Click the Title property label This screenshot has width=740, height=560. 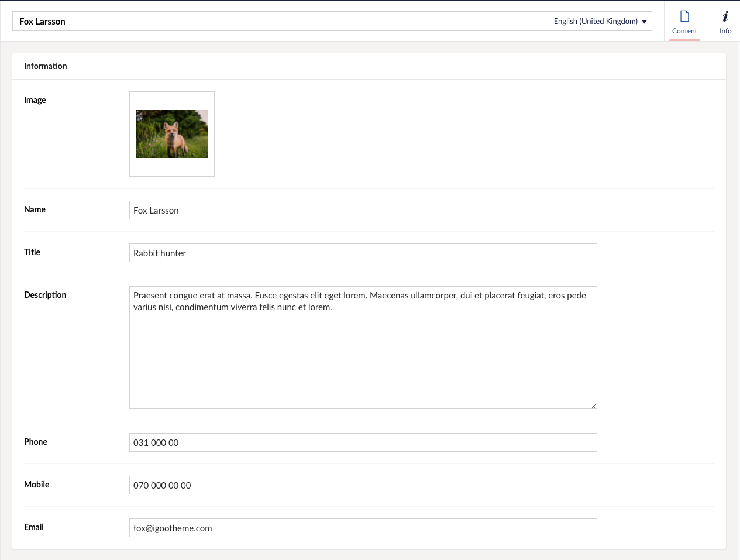pyautogui.click(x=32, y=252)
